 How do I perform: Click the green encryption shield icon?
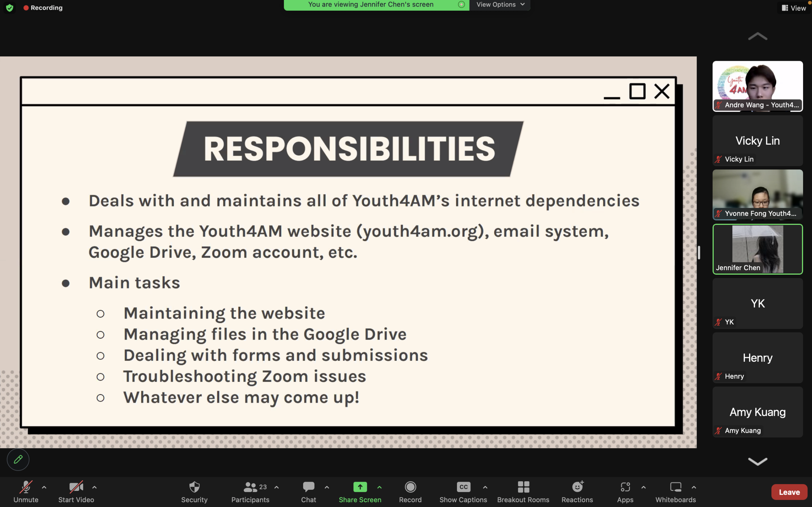(x=10, y=8)
